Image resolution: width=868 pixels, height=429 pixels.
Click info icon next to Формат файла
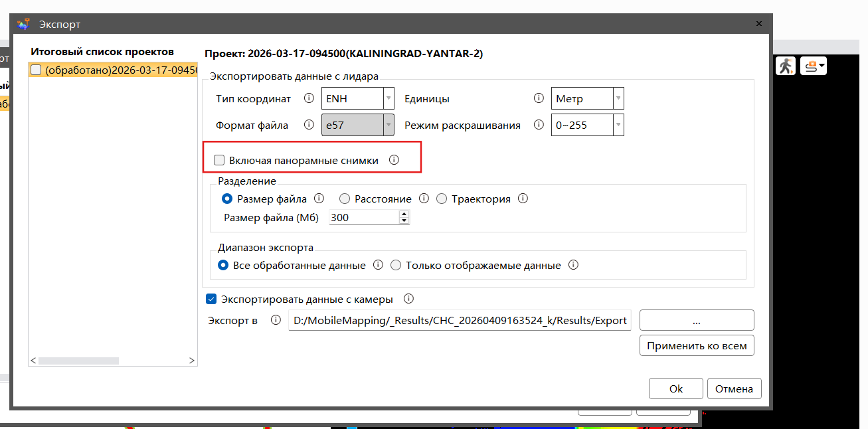[308, 124]
